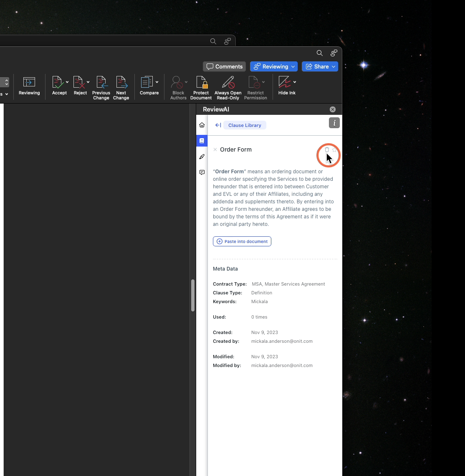The height and width of the screenshot is (476, 465).
Task: Expand the Block Authors arrow
Action: pos(186,82)
